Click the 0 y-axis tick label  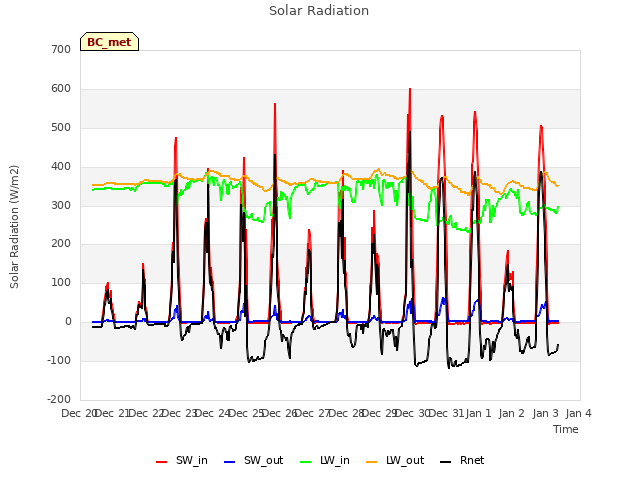click(x=68, y=322)
